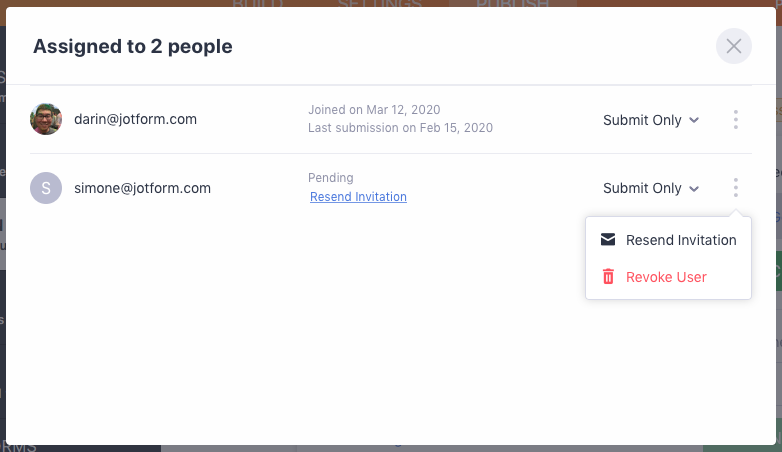Expand darin's Submit Only permission dropdown
This screenshot has width=782, height=452.
[x=651, y=120]
